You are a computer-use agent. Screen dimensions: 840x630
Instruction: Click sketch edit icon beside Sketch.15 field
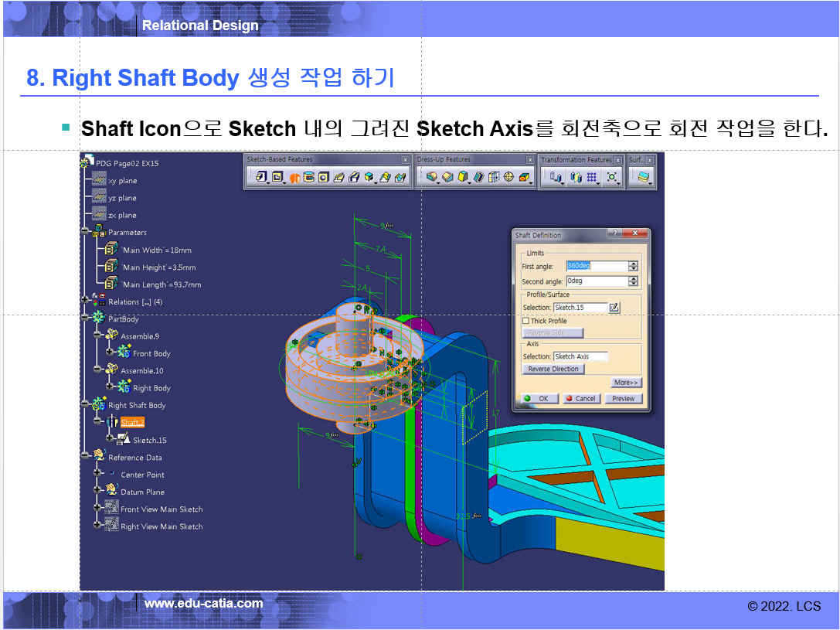coord(614,308)
